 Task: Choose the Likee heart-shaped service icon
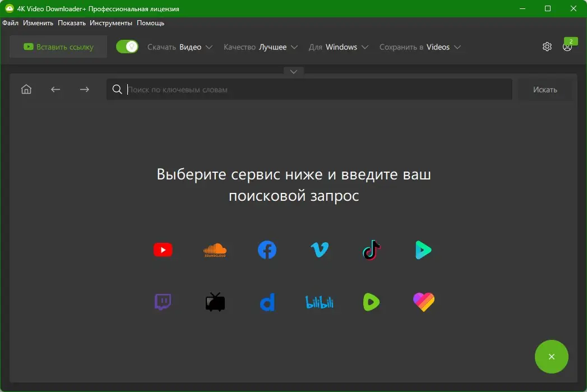(423, 302)
